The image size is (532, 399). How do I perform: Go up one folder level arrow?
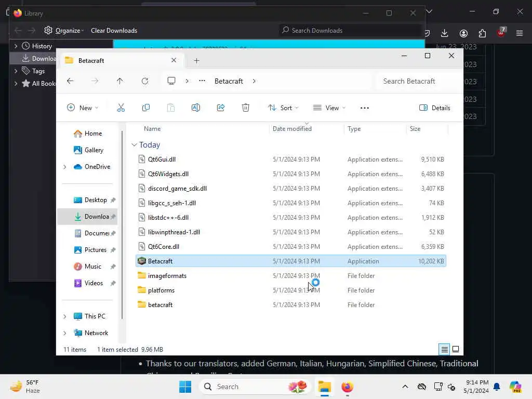point(120,81)
